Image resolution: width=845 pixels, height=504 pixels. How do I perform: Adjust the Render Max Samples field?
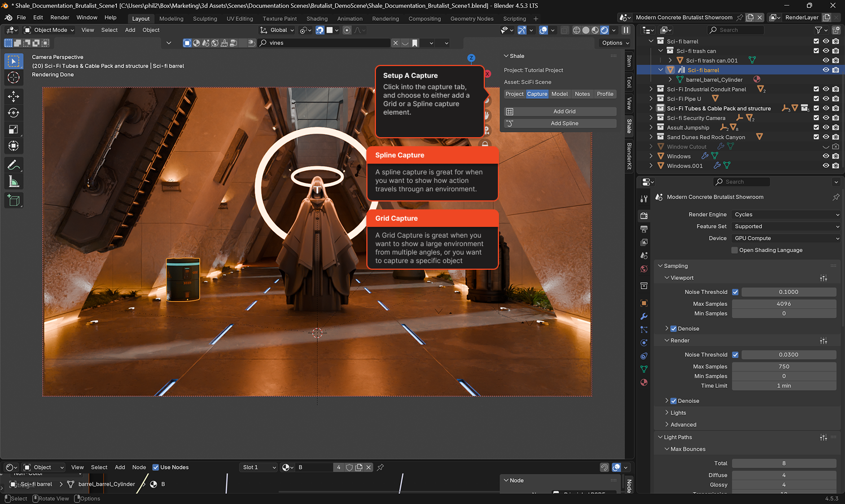783,366
